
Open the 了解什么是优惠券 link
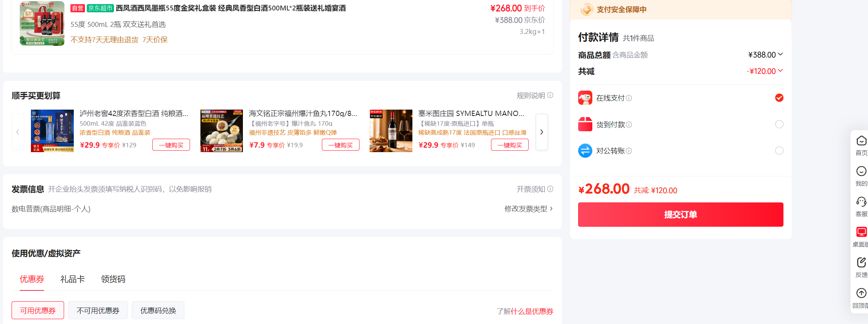point(525,311)
